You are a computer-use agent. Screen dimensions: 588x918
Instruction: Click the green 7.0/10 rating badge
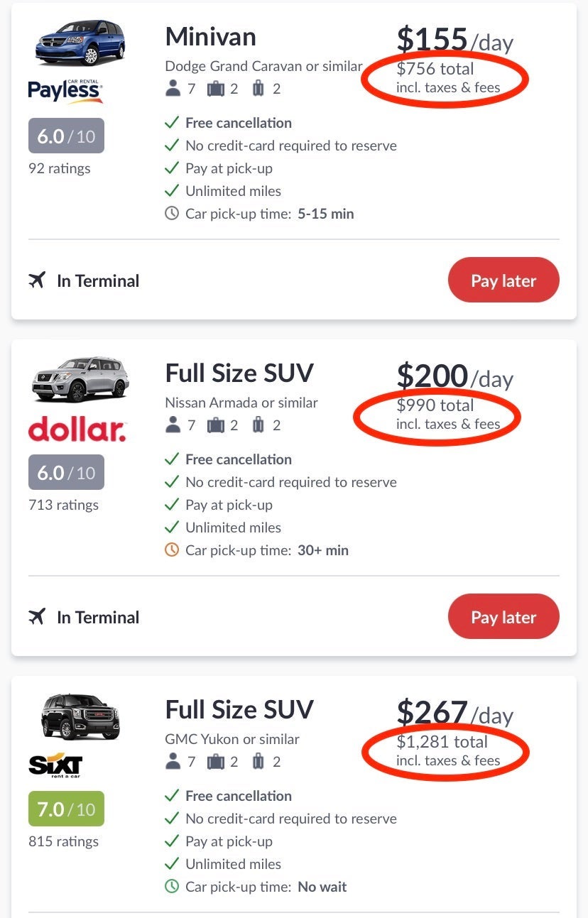66,809
